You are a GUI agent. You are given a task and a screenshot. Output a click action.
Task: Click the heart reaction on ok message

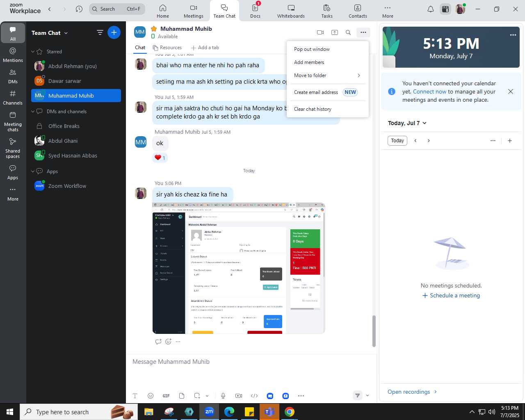pos(160,158)
